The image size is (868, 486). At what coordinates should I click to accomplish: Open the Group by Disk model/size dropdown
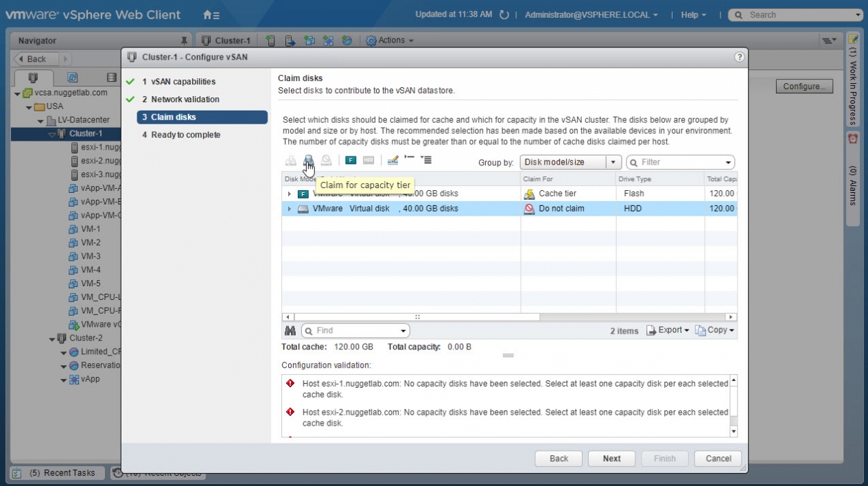tap(570, 163)
